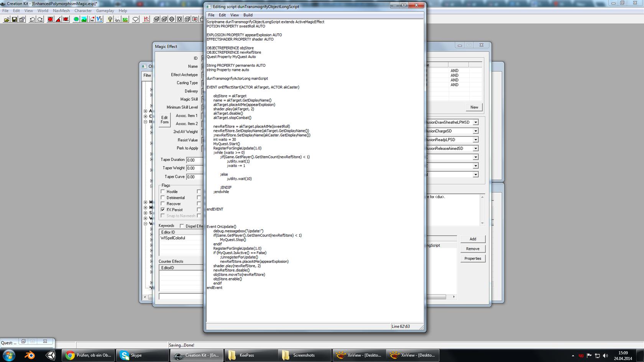Open the NavMesh menu
The height and width of the screenshot is (362, 644).
(61, 11)
